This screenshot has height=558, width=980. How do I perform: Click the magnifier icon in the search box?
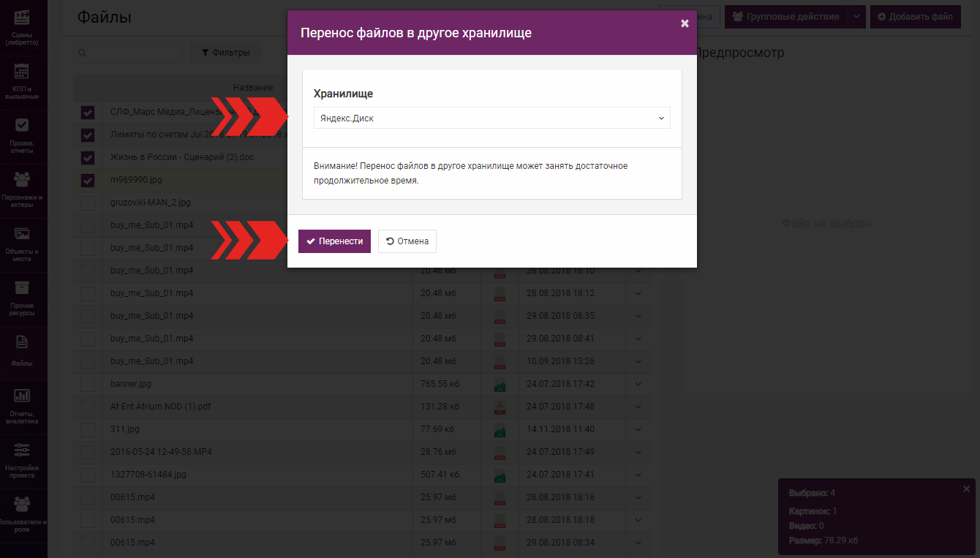click(82, 53)
